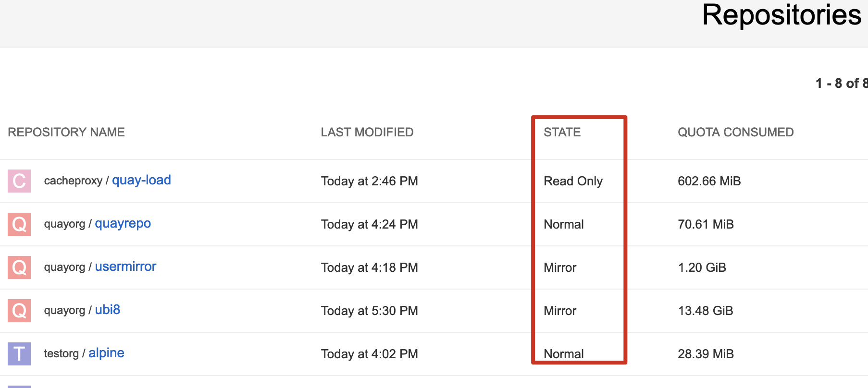Click the "1 - 8 of 8" pagination text
The height and width of the screenshot is (388, 868).
point(841,84)
